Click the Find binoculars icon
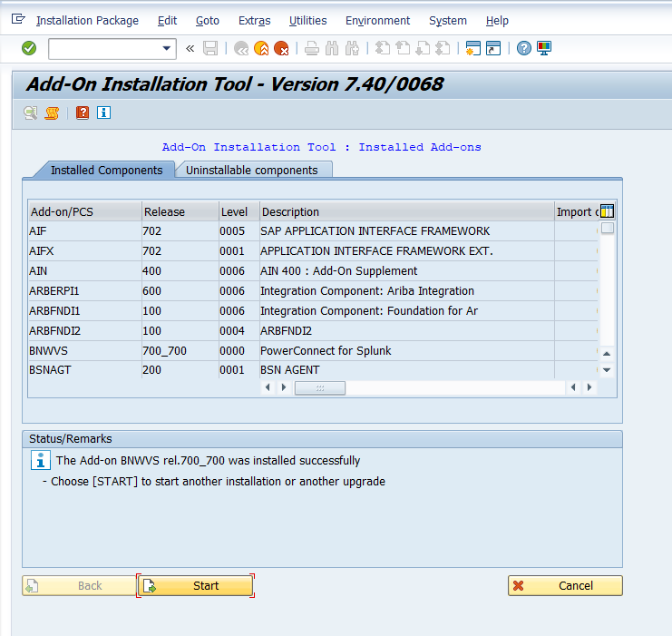 point(331,48)
